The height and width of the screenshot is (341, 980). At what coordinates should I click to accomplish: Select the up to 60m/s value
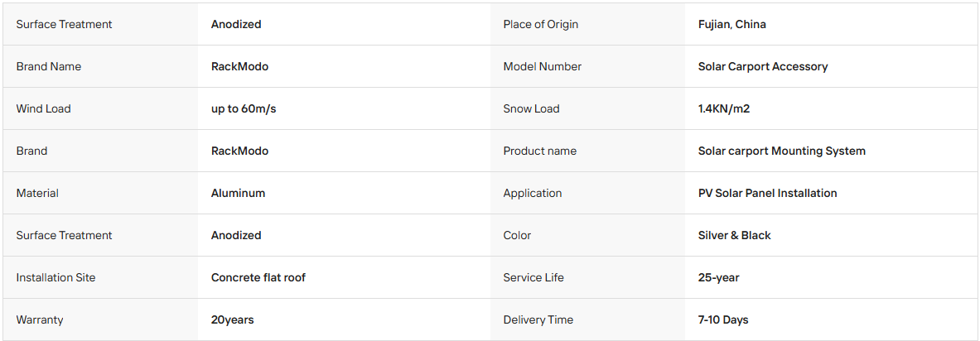(x=244, y=108)
